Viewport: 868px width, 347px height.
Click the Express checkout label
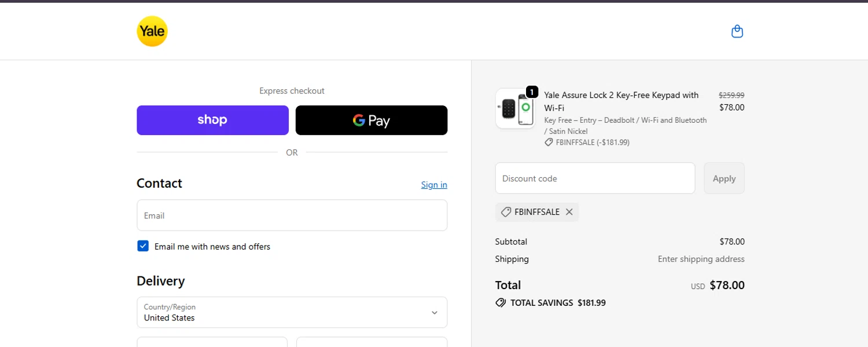pos(292,91)
